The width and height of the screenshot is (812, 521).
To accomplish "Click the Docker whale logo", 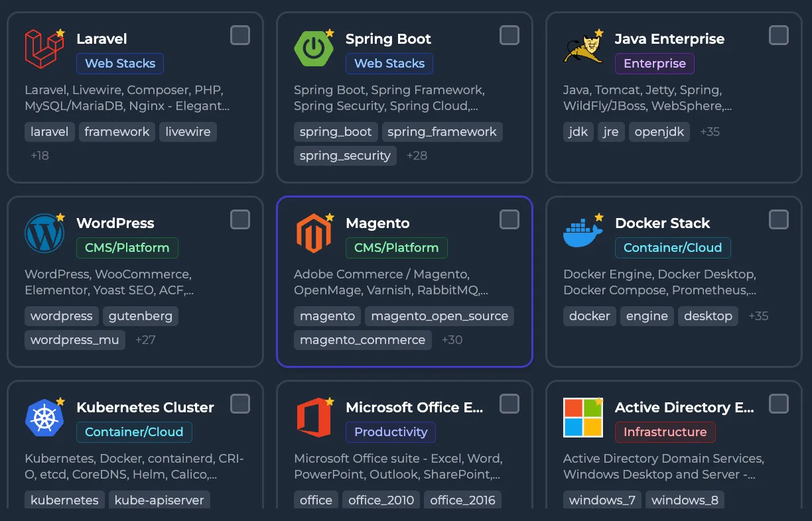I will click(583, 233).
